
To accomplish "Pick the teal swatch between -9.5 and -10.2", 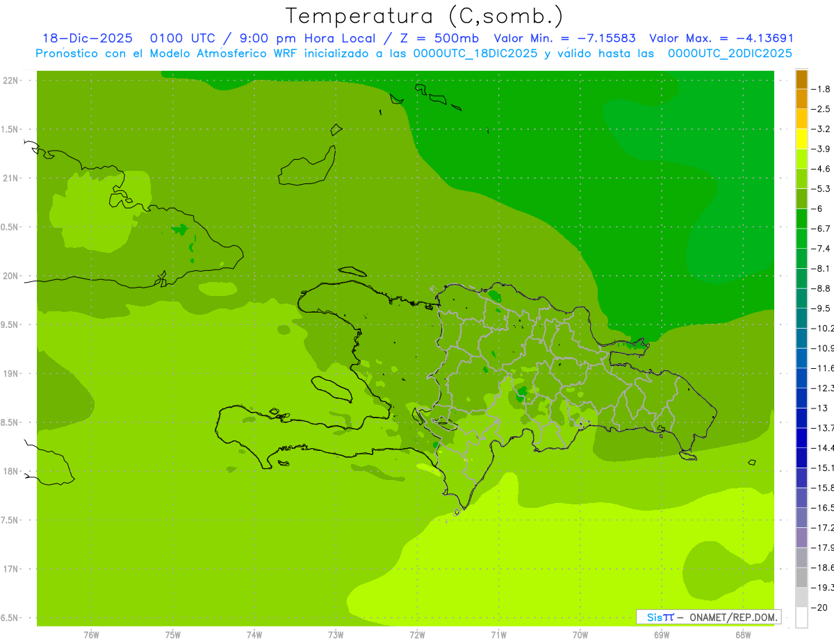I will [801, 318].
